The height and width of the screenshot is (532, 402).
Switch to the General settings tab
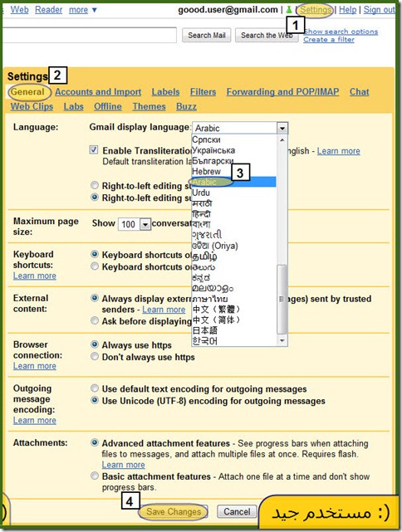click(27, 92)
